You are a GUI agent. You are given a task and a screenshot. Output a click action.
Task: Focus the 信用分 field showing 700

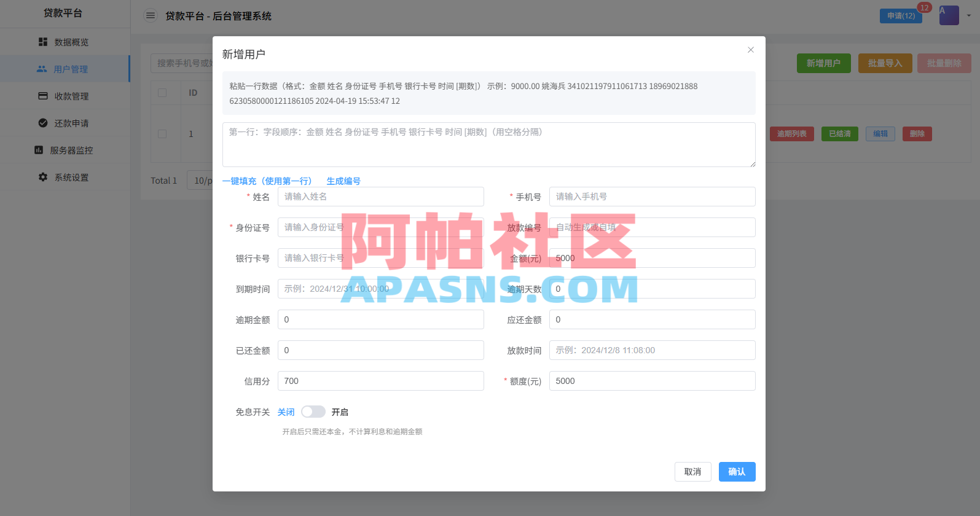pyautogui.click(x=381, y=381)
